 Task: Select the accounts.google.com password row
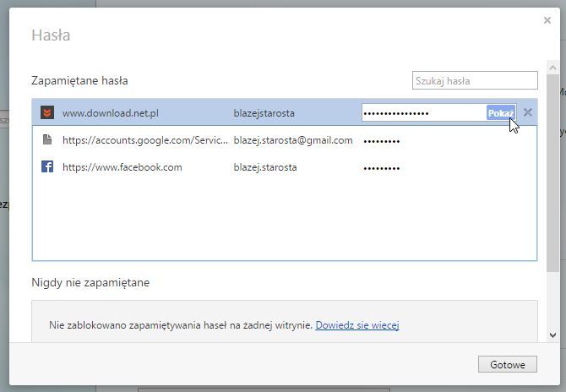click(285, 140)
